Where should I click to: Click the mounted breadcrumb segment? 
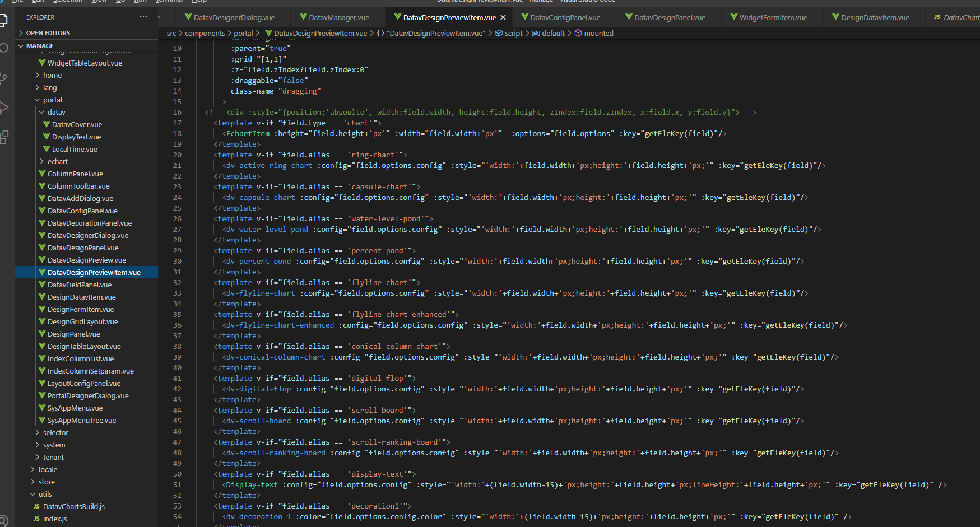tap(599, 33)
